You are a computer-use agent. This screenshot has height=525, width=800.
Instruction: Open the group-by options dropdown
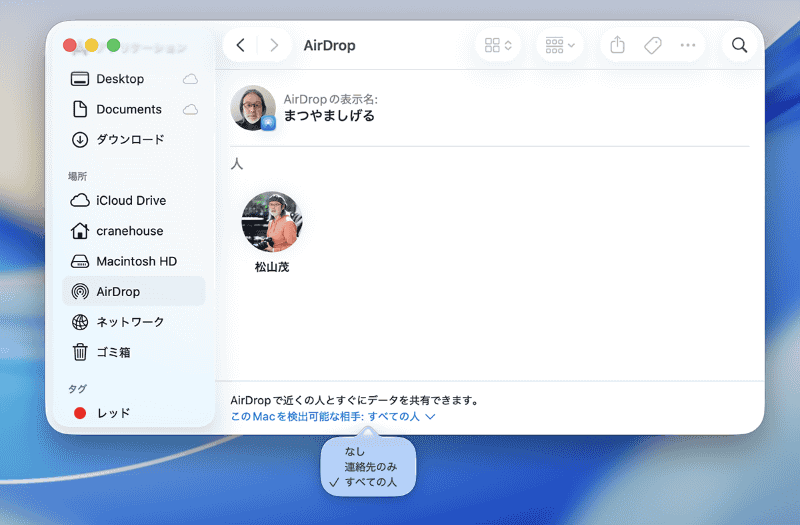pyautogui.click(x=560, y=45)
